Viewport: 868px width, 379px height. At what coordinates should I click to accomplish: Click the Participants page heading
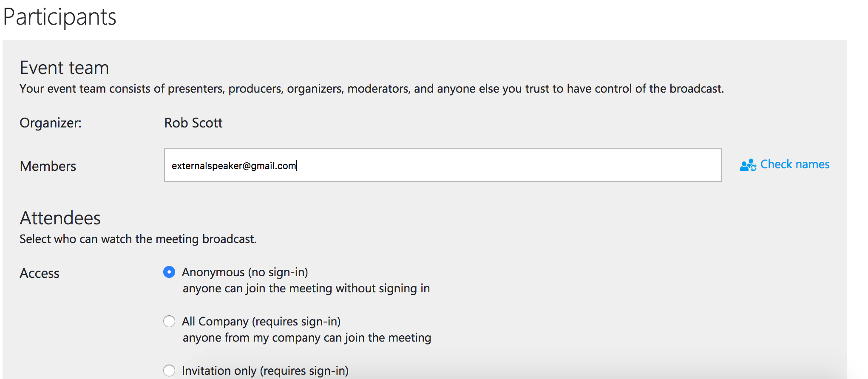pyautogui.click(x=60, y=17)
